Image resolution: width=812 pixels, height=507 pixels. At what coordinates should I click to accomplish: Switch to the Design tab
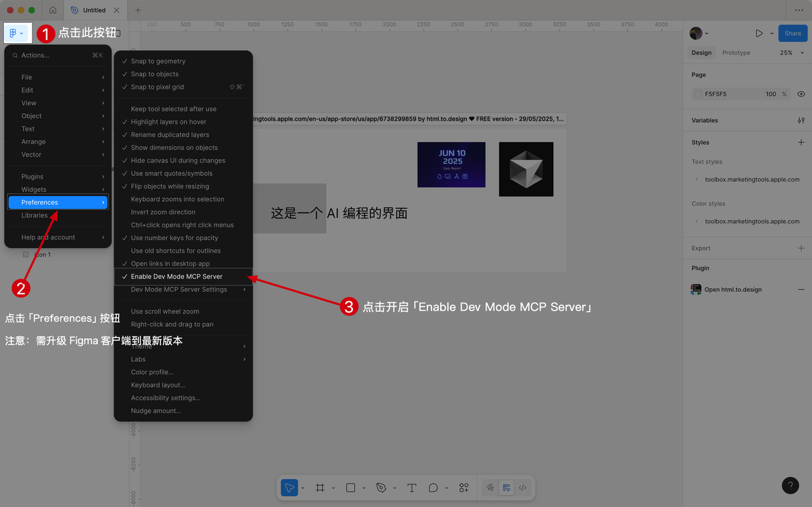click(702, 53)
